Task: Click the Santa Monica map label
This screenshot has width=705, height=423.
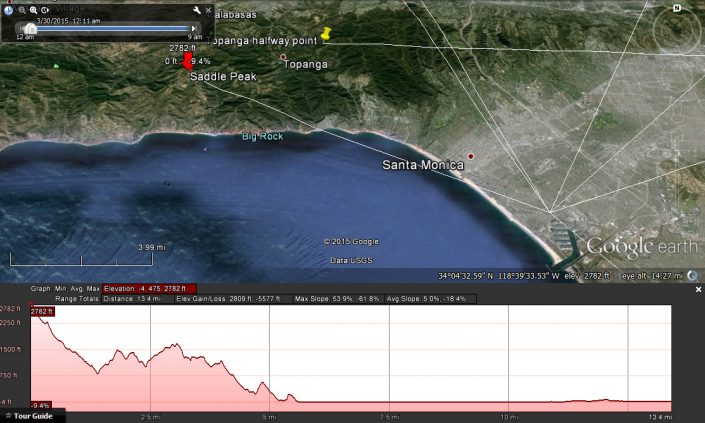Action: coord(423,165)
